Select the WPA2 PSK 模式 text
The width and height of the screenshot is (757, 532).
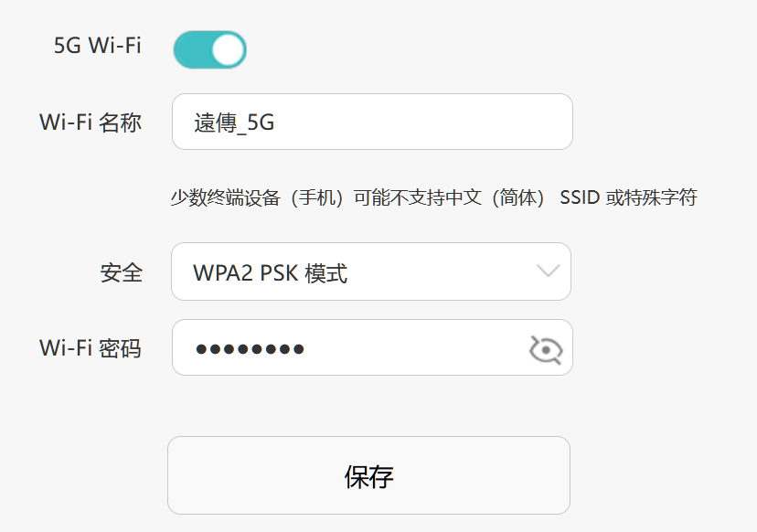tap(270, 272)
